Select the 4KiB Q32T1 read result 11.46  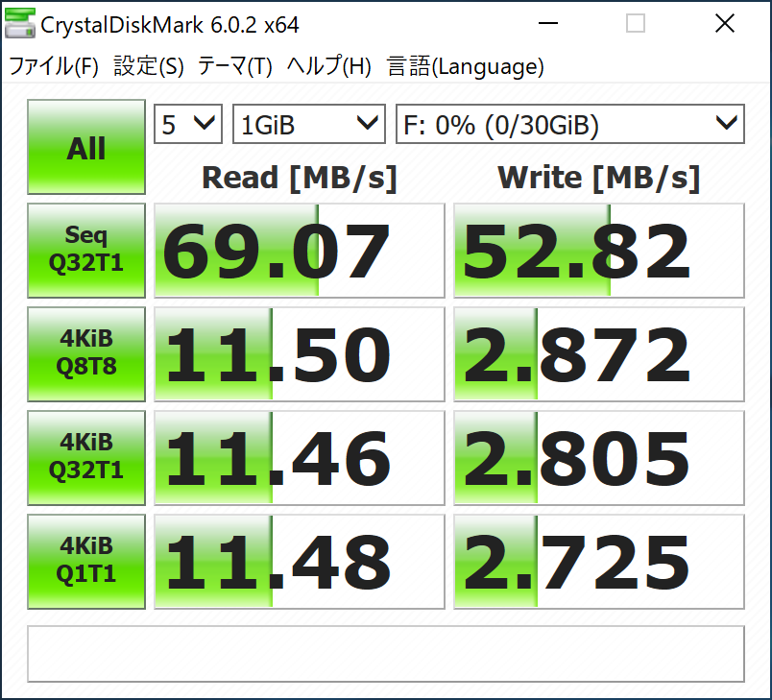[x=300, y=458]
